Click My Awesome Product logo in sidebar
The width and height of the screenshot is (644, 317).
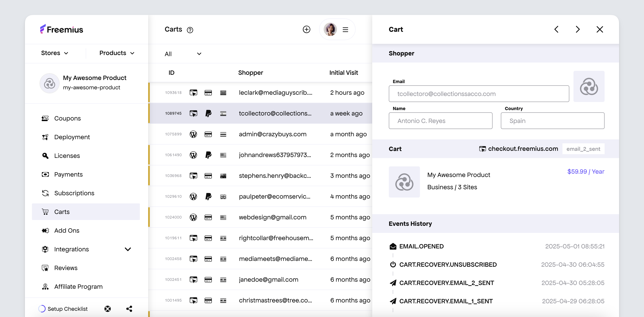50,83
